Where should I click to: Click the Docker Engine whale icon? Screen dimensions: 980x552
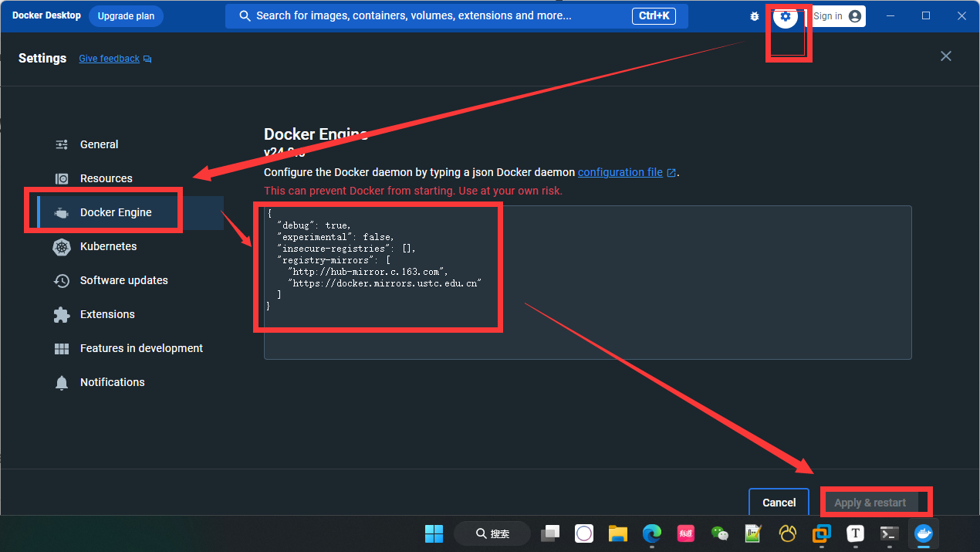62,213
